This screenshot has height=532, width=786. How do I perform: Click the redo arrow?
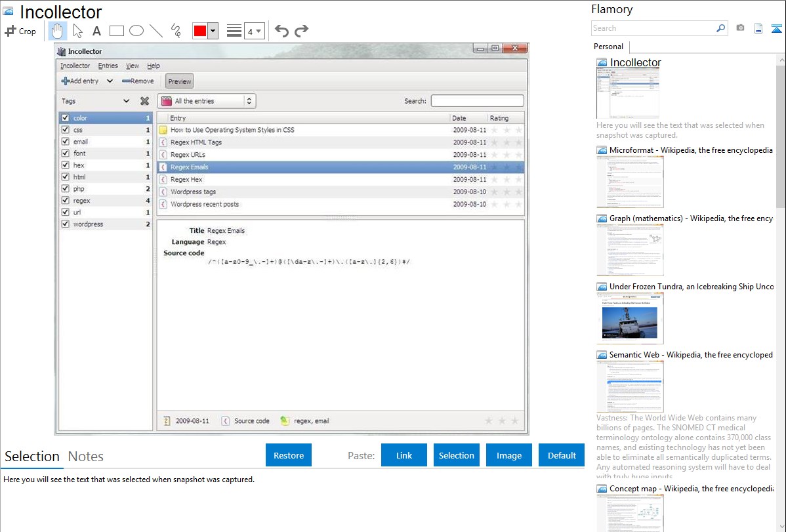[301, 31]
